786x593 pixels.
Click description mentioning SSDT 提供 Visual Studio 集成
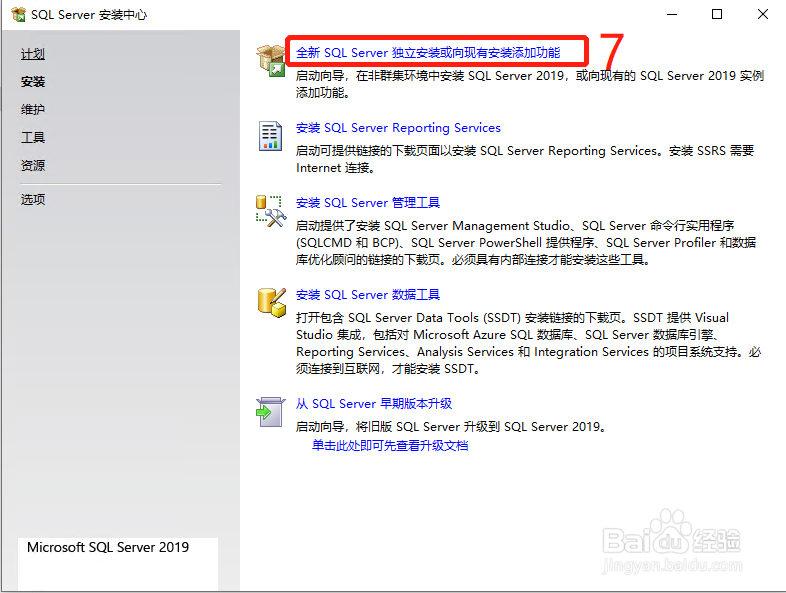528,343
